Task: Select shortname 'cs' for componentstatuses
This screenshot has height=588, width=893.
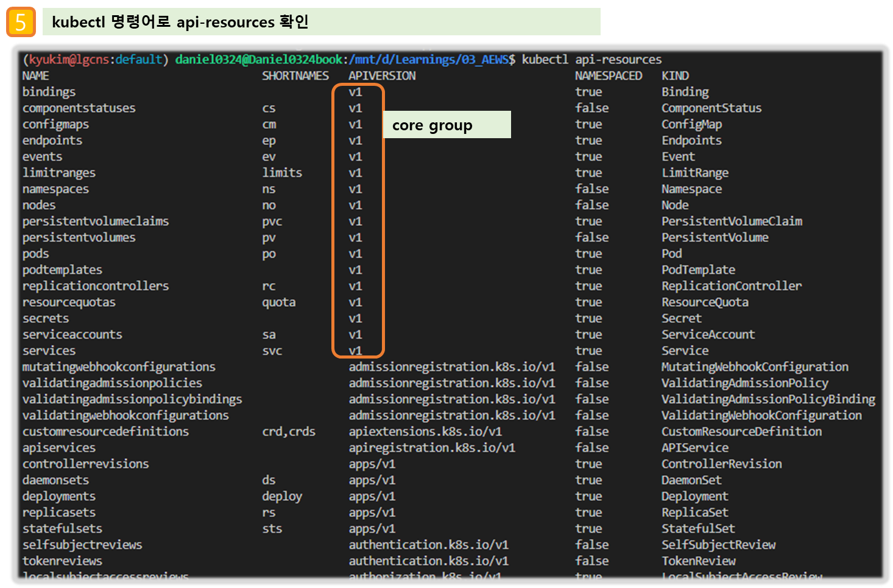Action: 269,108
